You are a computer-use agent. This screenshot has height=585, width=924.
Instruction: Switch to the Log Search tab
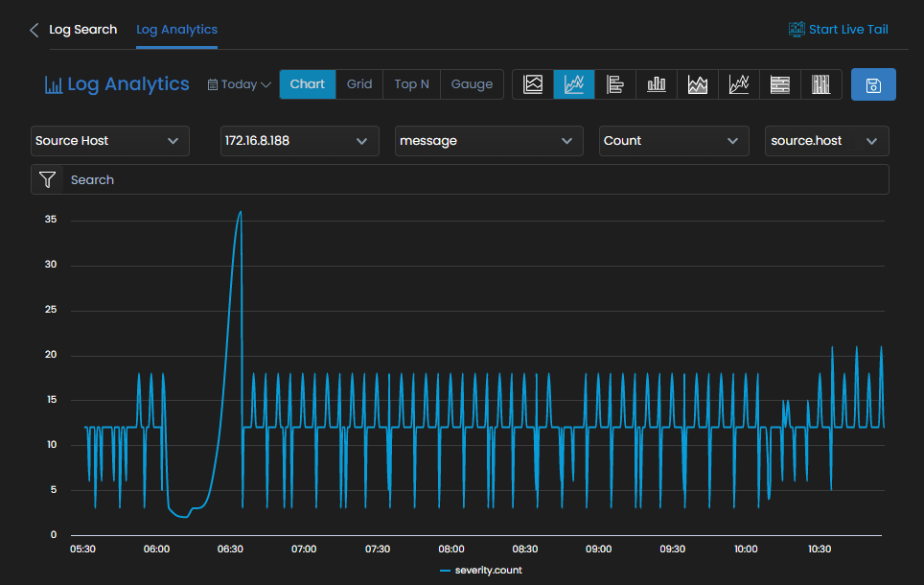coord(83,30)
